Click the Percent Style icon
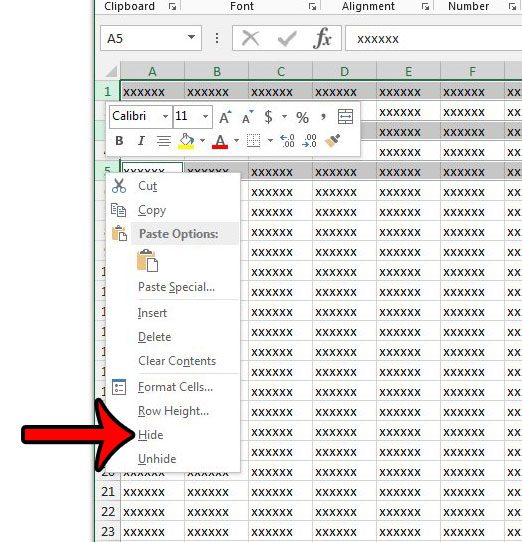Viewport: 522px width, 542px height. click(x=302, y=118)
